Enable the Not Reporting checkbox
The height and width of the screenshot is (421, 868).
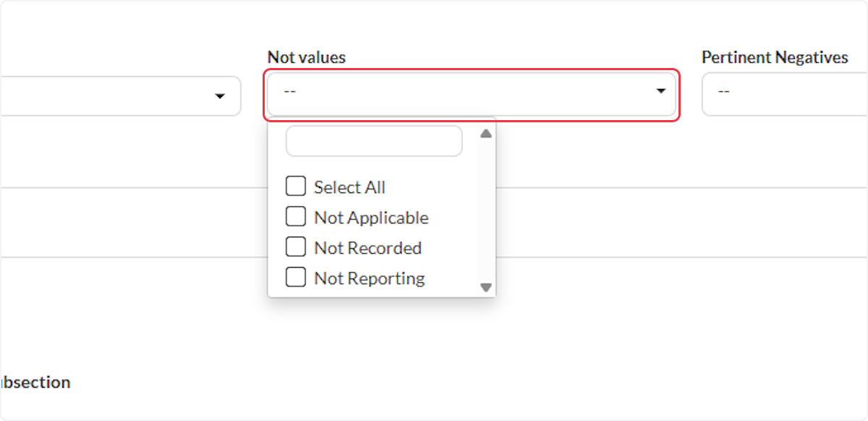(x=296, y=278)
